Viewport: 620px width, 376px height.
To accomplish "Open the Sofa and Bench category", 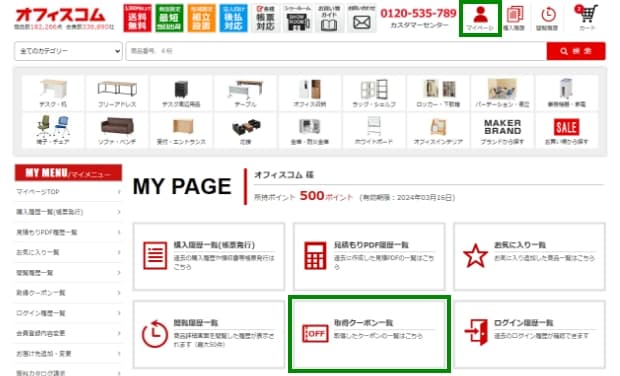I will (x=117, y=130).
